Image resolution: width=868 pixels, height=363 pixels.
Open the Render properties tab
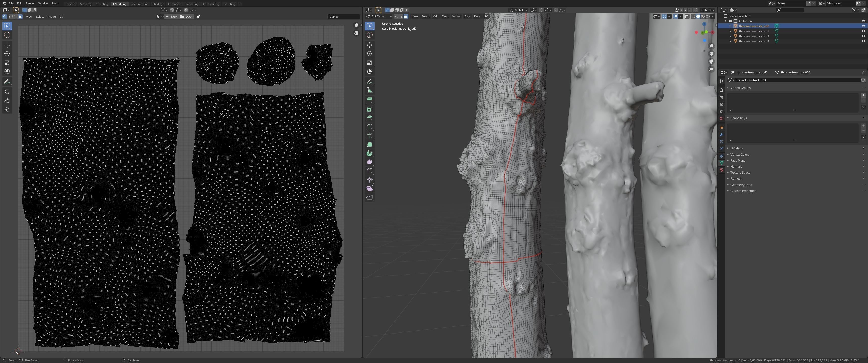pyautogui.click(x=721, y=90)
